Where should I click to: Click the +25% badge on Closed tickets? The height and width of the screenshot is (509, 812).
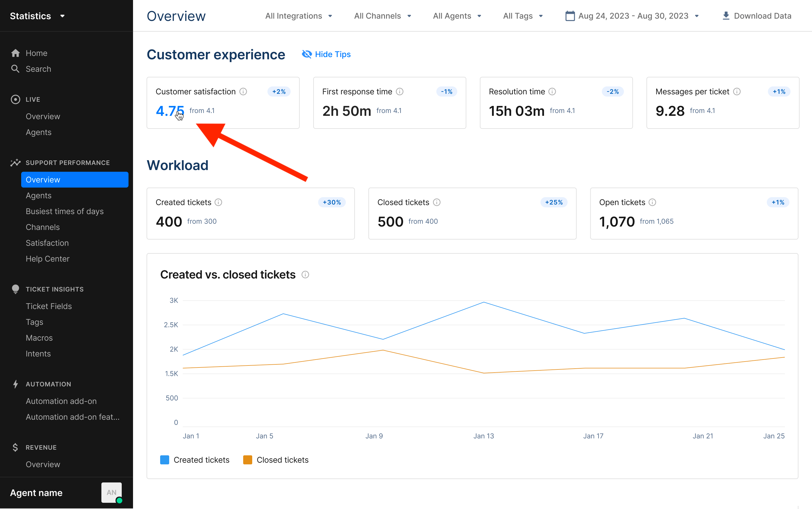click(x=554, y=202)
